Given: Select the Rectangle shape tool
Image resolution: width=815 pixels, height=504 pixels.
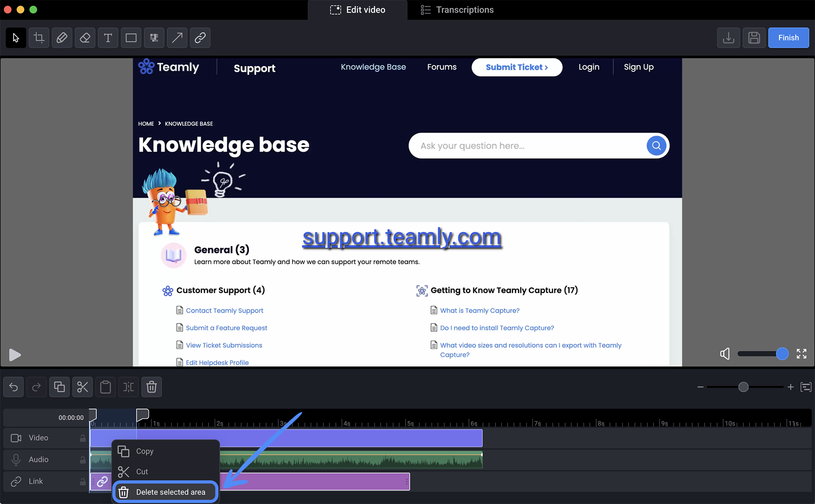Looking at the screenshot, I should (131, 38).
